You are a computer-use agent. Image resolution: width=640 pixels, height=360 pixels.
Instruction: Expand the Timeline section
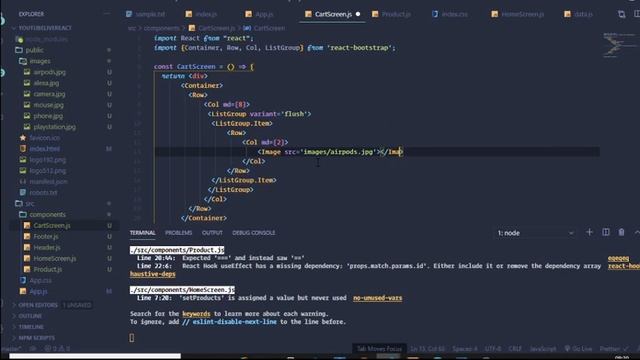31,327
